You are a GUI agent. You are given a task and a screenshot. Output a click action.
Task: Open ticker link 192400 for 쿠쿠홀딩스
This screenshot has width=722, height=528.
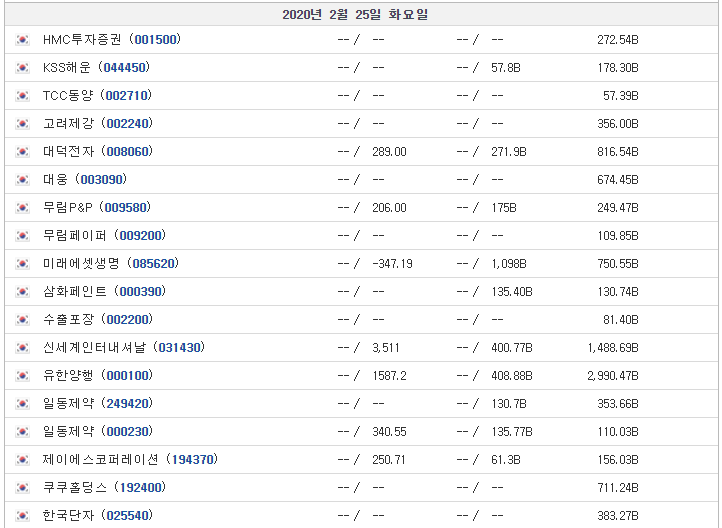140,487
